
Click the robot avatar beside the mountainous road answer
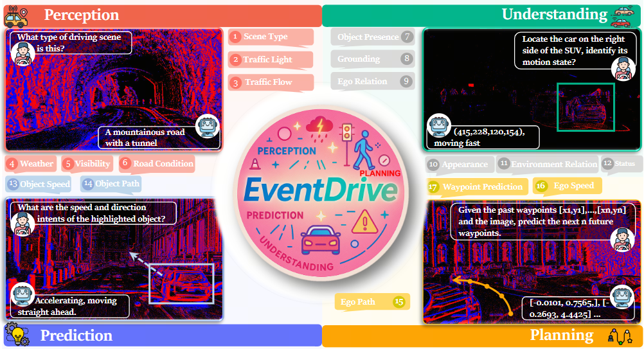click(x=208, y=126)
